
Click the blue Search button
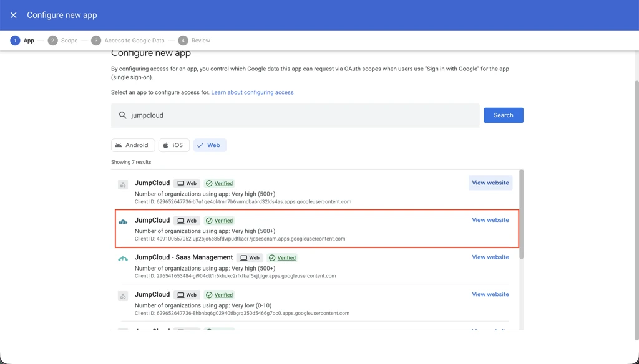point(504,115)
